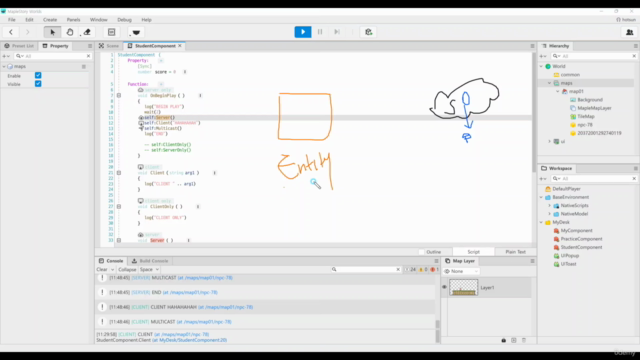Select the arrow selection tool
Image resolution: width=640 pixels, height=360 pixels.
pyautogui.click(x=52, y=32)
